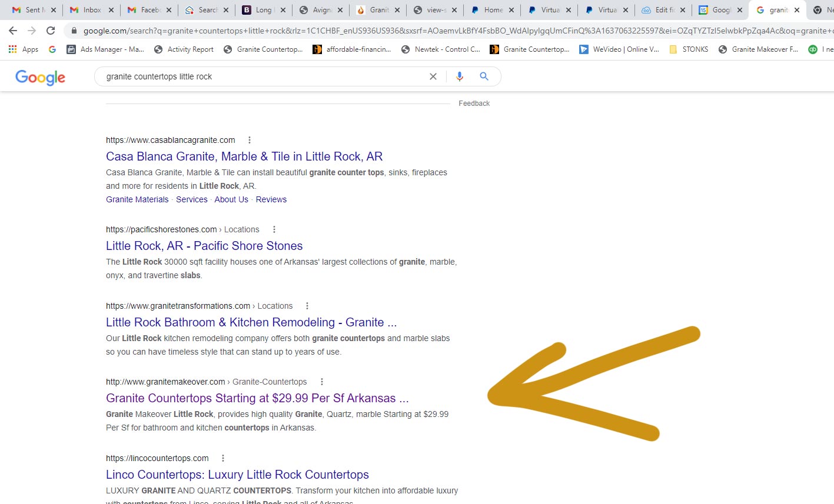
Task: Open the Granite Materials sitelink
Action: 137,199
